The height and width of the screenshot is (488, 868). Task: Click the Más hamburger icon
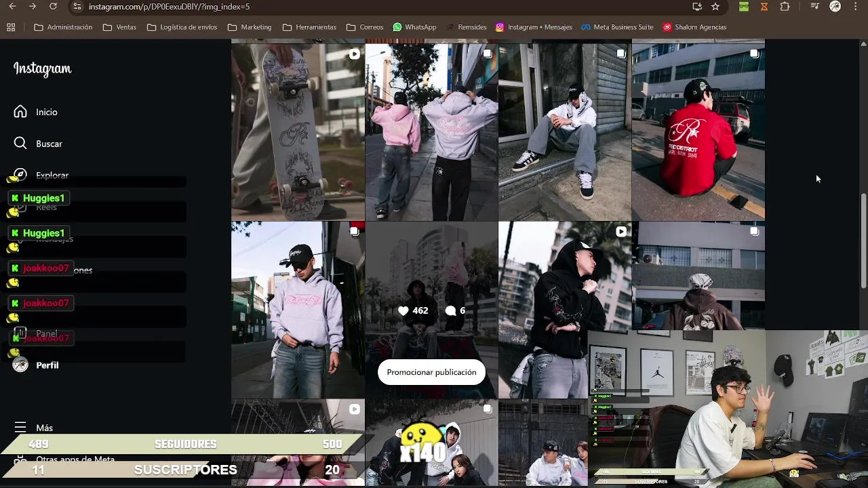(20, 428)
